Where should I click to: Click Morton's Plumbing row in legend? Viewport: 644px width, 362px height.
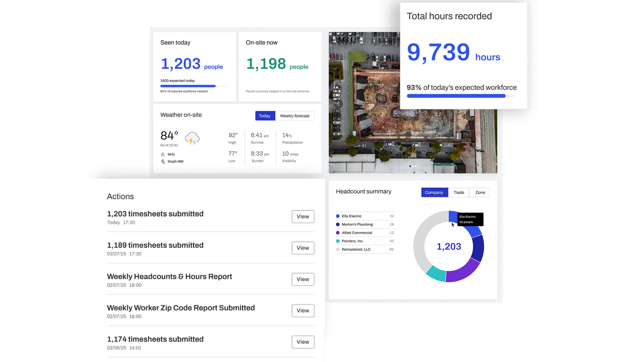click(365, 225)
